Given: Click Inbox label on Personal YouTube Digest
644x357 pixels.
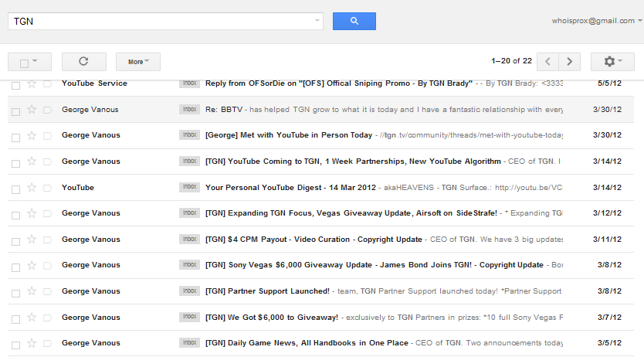Looking at the screenshot, I should tap(189, 187).
